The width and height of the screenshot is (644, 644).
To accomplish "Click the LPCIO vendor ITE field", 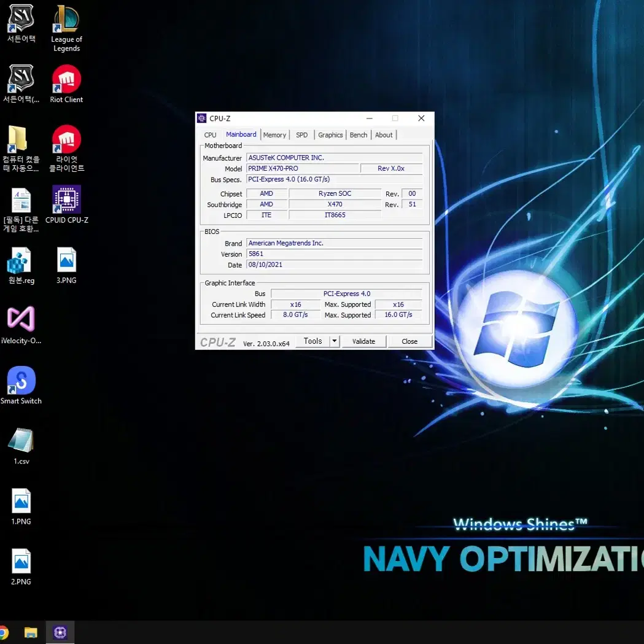I will pos(266,215).
